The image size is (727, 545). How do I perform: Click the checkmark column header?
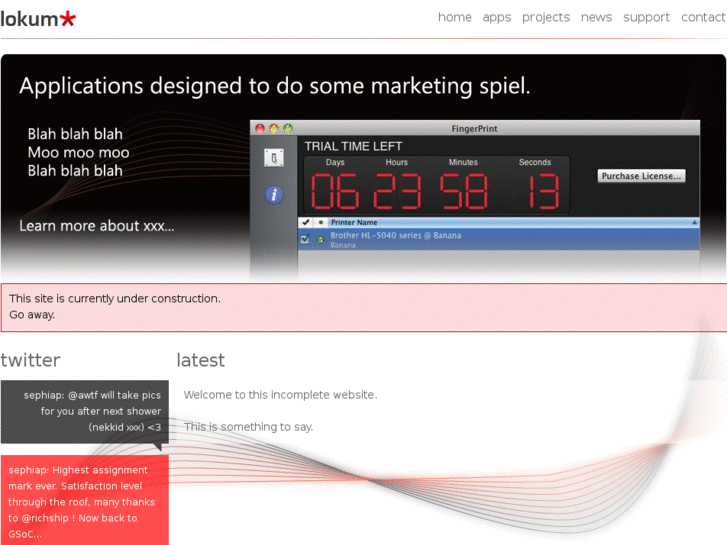306,223
